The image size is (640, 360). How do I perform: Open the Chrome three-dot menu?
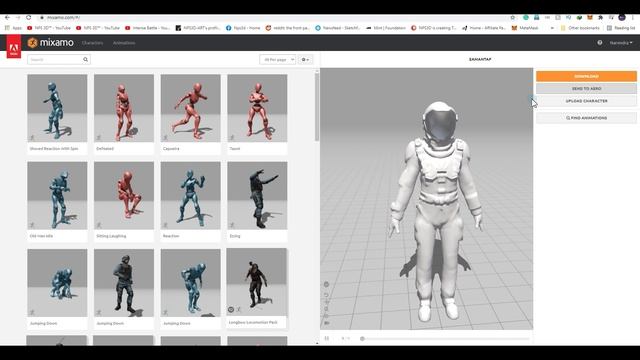(634, 18)
